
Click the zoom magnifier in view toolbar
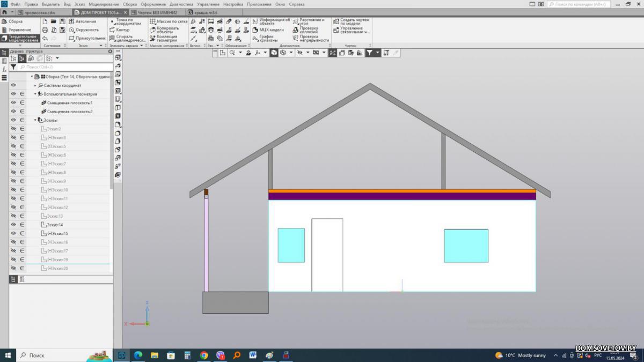click(x=232, y=53)
